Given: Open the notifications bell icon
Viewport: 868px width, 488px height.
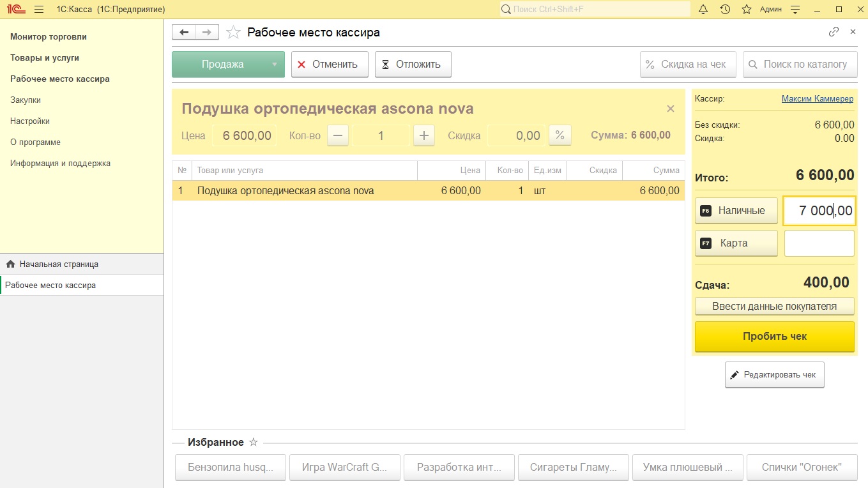Looking at the screenshot, I should point(703,10).
